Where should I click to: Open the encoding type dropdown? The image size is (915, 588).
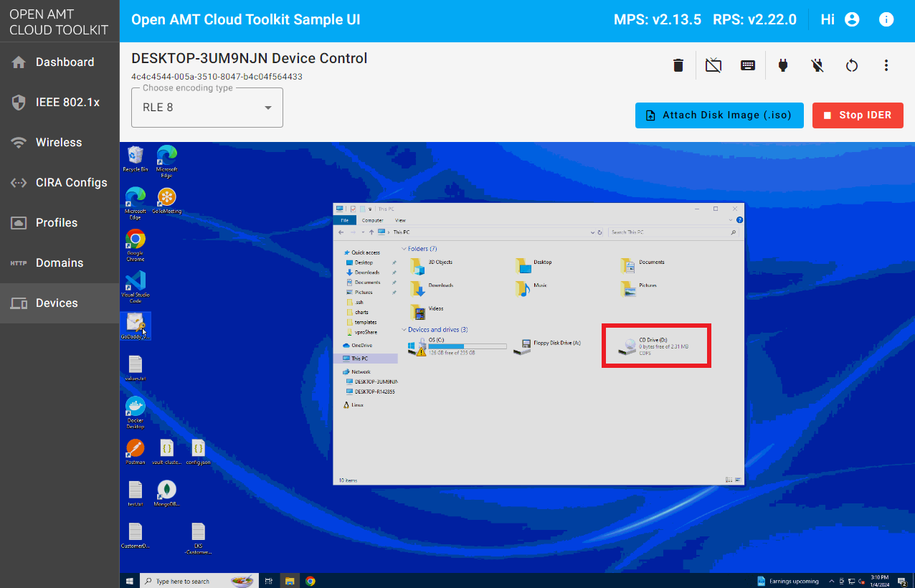click(207, 108)
